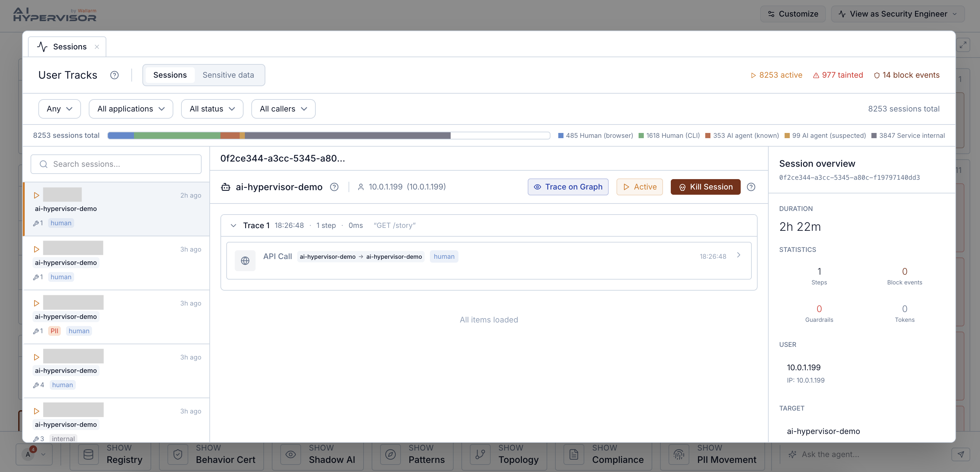Viewport: 980px width, 472px height.
Task: Click session ID 0f2ce344-a3cc-5345-a80c-f19797140dd3
Action: pos(850,177)
